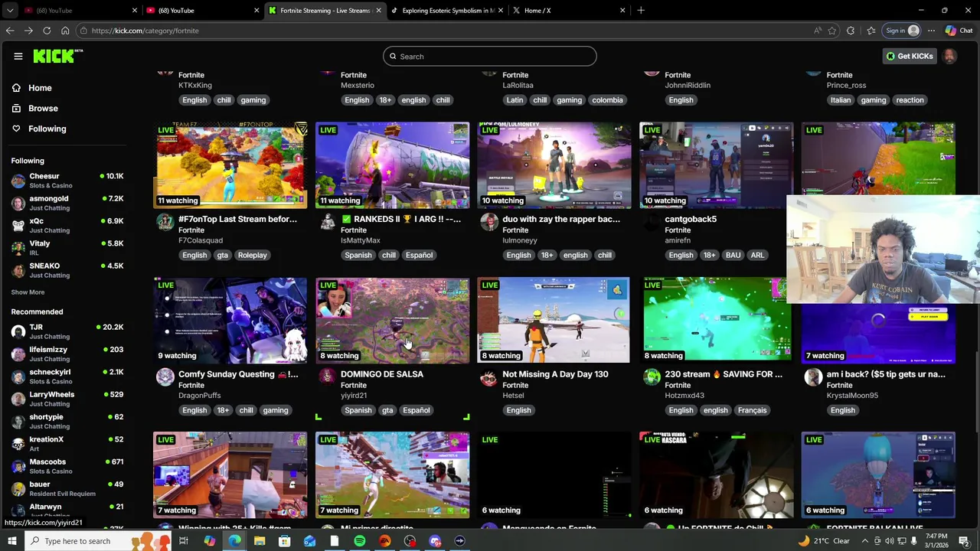980x551 pixels.
Task: Open Vitaly channel in sidebar
Action: tap(67, 248)
